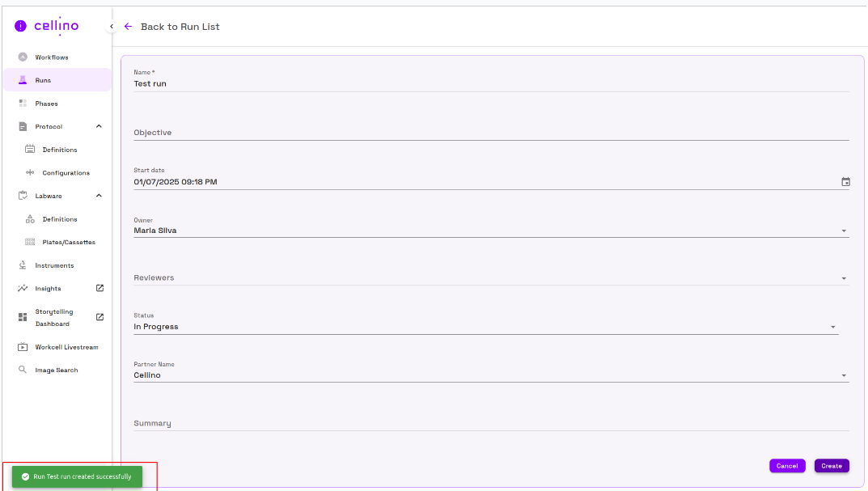Viewport: 868px width, 491px height.
Task: Collapse the Labware section
Action: [x=99, y=196]
